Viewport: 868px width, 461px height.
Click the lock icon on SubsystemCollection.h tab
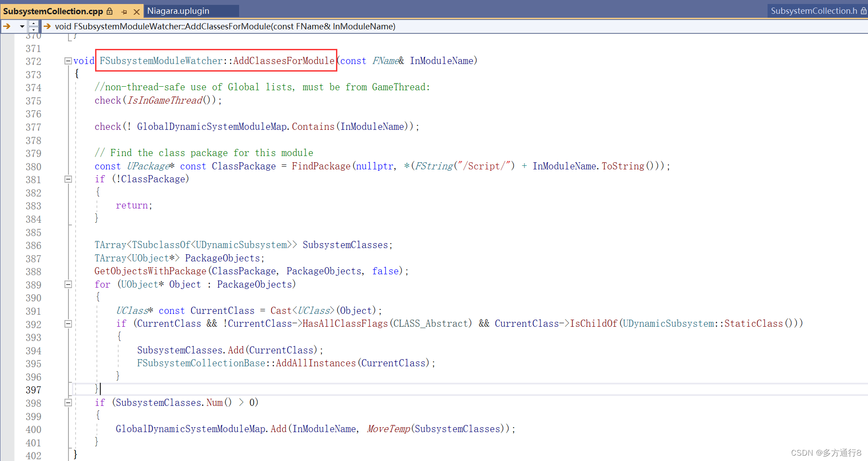[864, 11]
